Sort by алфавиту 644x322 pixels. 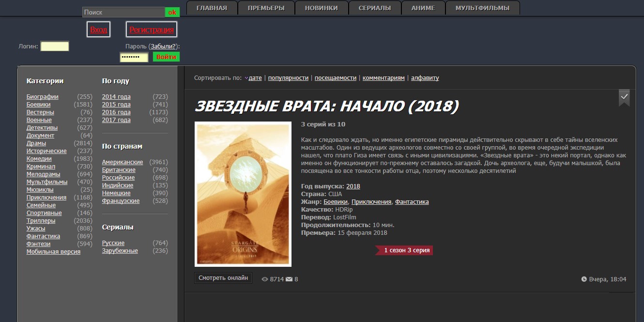pyautogui.click(x=425, y=78)
